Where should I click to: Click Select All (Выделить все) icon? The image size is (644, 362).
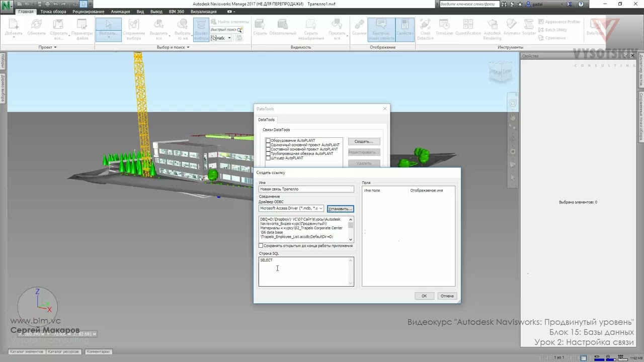coord(158,30)
